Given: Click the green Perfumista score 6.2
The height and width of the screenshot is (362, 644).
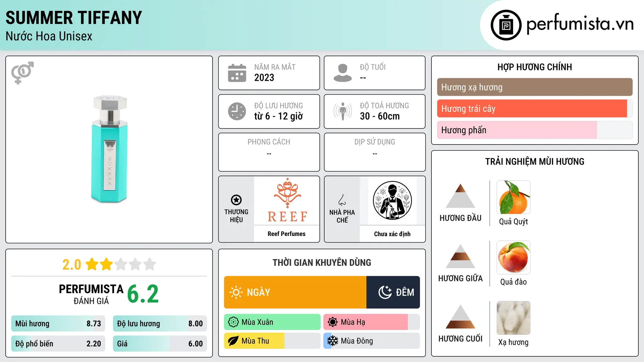Looking at the screenshot, I should (143, 294).
